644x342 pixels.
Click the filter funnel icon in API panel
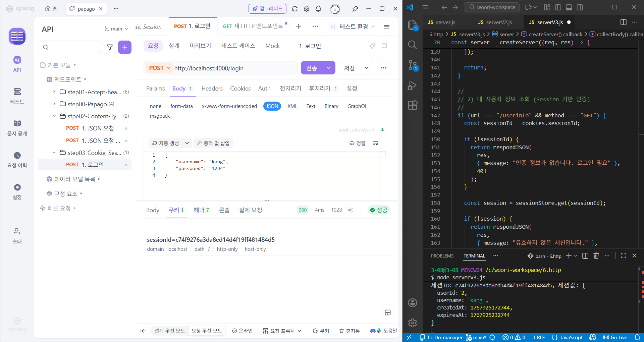coord(110,47)
